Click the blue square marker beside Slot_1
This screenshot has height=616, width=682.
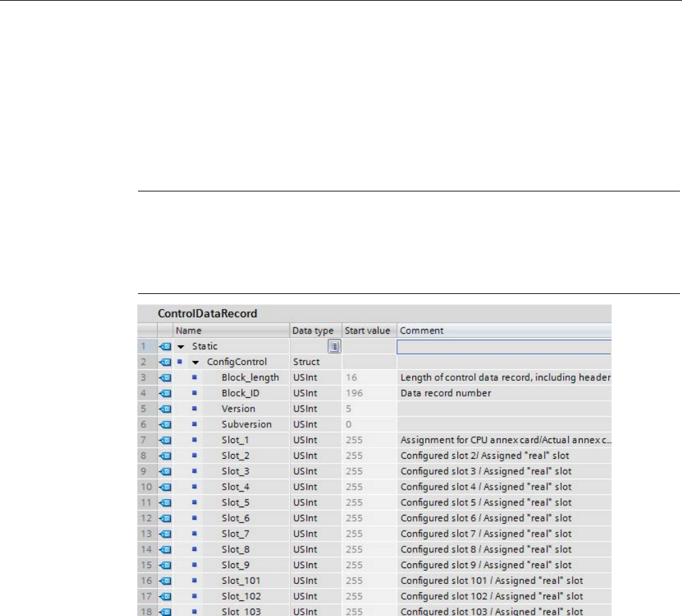coord(195,440)
